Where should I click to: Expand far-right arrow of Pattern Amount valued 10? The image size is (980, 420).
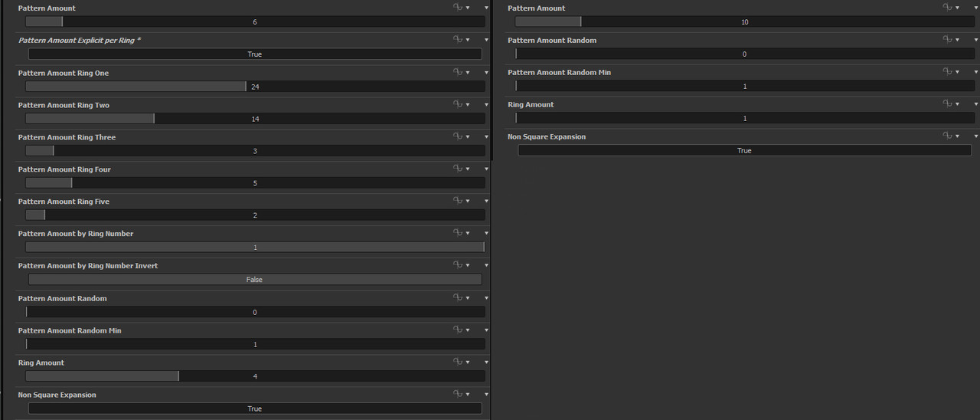click(976, 8)
